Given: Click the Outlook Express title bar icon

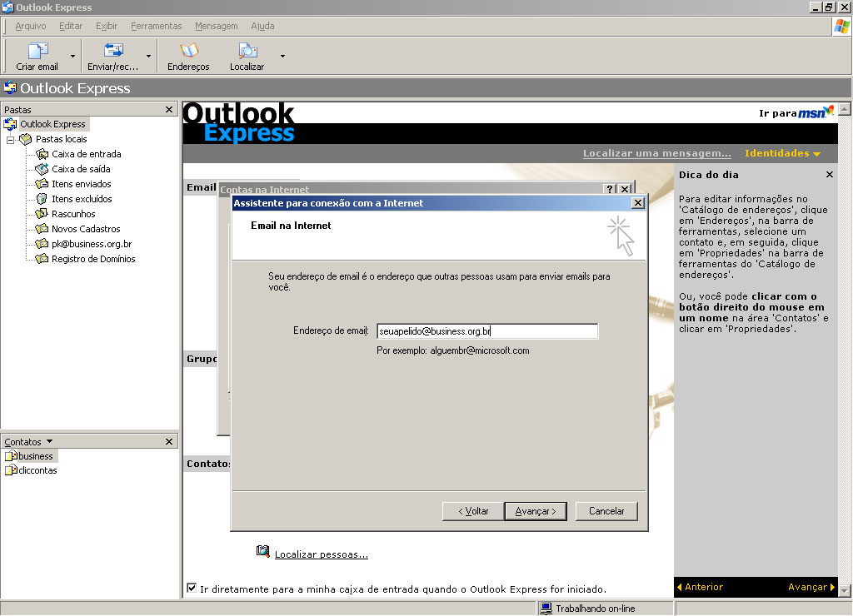Looking at the screenshot, I should coord(7,7).
